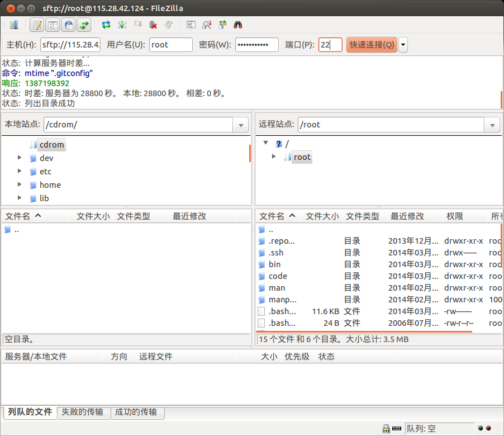Click the red activity indicator light
The image size is (504, 436).
point(488,428)
